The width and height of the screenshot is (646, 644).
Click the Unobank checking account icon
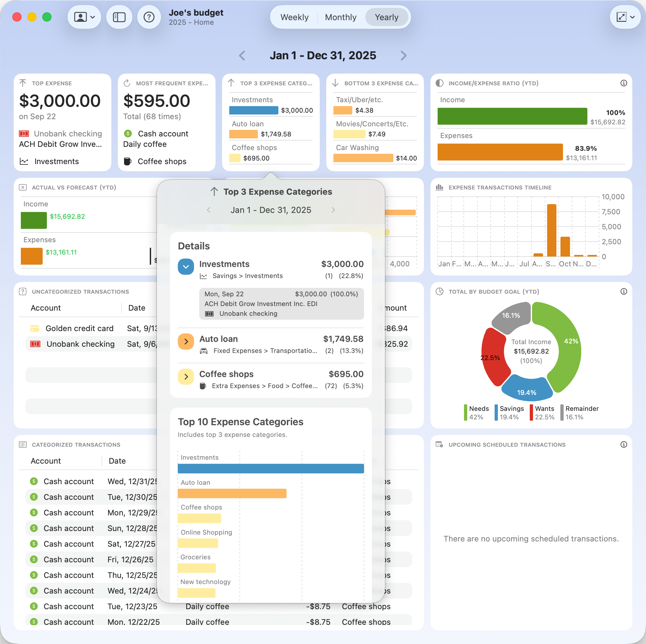(24, 133)
